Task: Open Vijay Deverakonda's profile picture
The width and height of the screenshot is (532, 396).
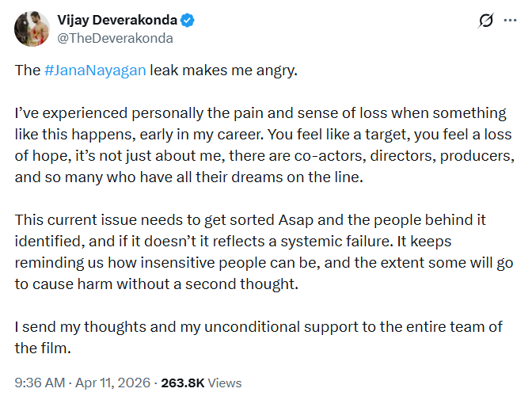Action: point(32,29)
